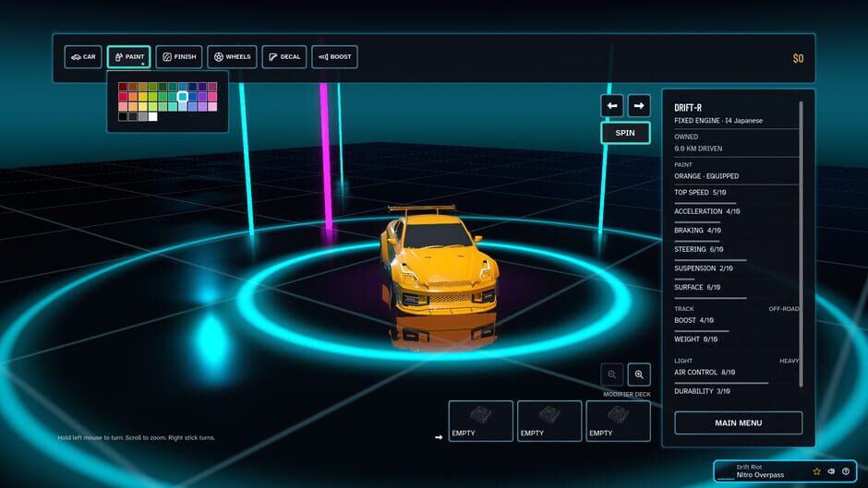The width and height of the screenshot is (868, 488).
Task: Pick the navy blue paint swatch
Action: click(x=193, y=87)
